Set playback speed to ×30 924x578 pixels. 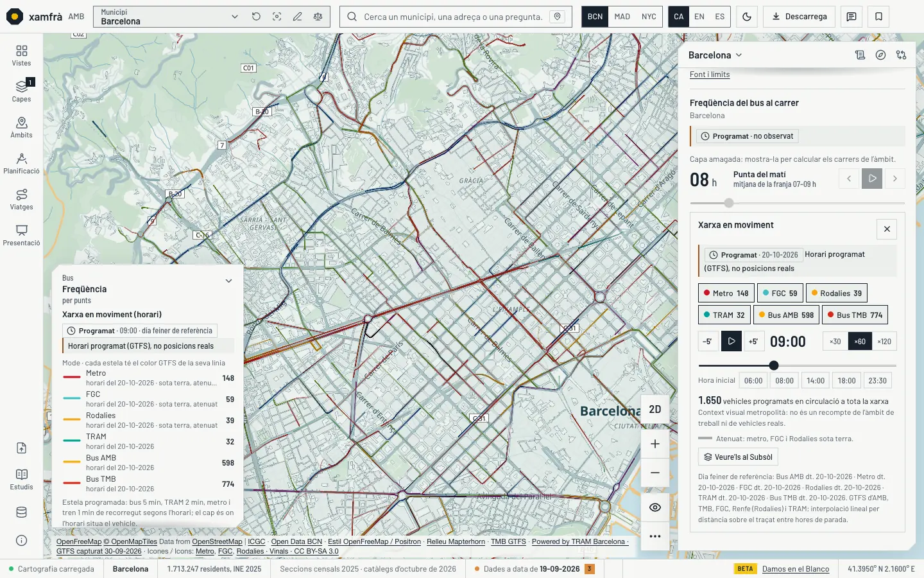point(835,342)
